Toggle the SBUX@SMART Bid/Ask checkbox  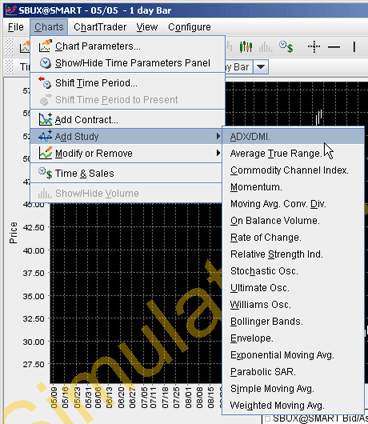267,419
